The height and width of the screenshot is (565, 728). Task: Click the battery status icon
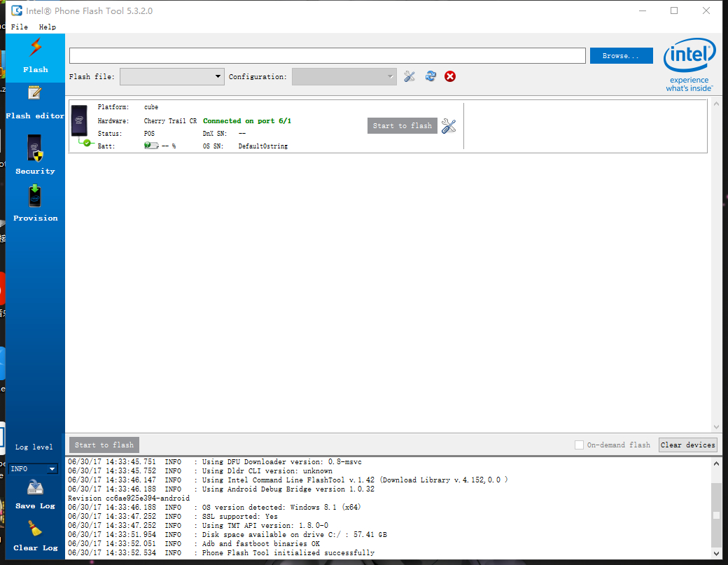151,146
